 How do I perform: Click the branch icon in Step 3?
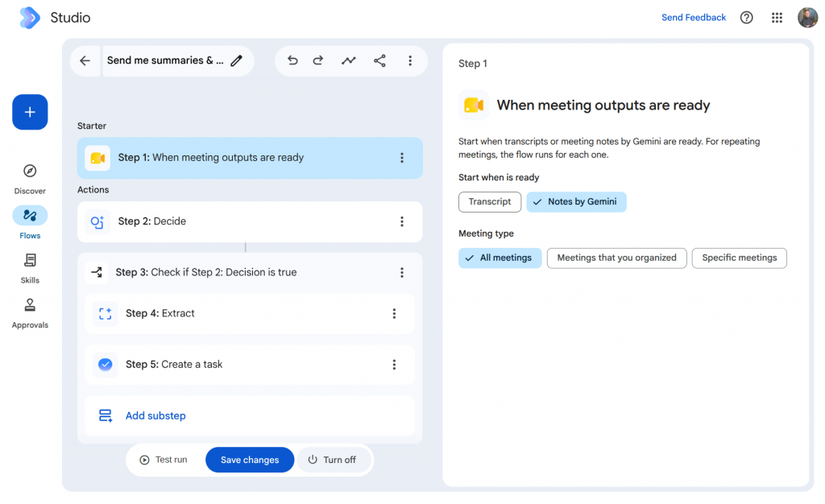point(97,272)
